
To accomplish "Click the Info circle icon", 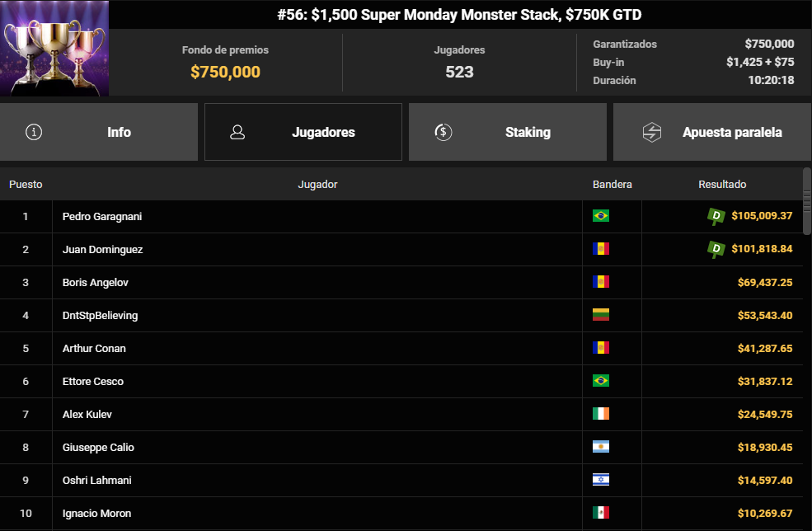I will 34,132.
